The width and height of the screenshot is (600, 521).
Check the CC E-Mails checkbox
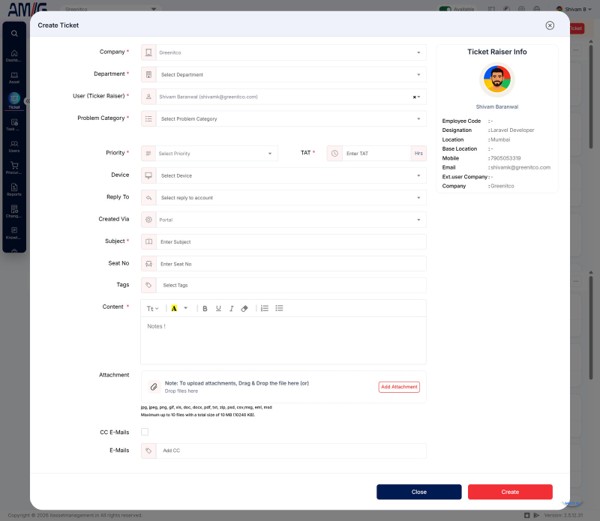click(x=145, y=432)
